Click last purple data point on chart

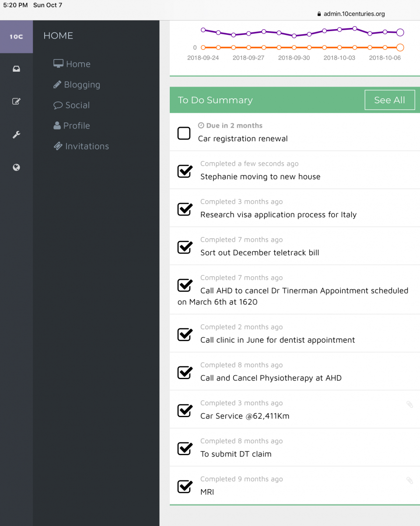pos(400,32)
